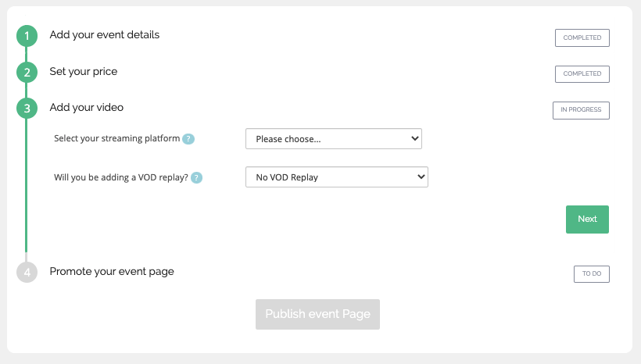The height and width of the screenshot is (364, 641).
Task: Click the COMPLETED badge for event details
Action: point(582,37)
